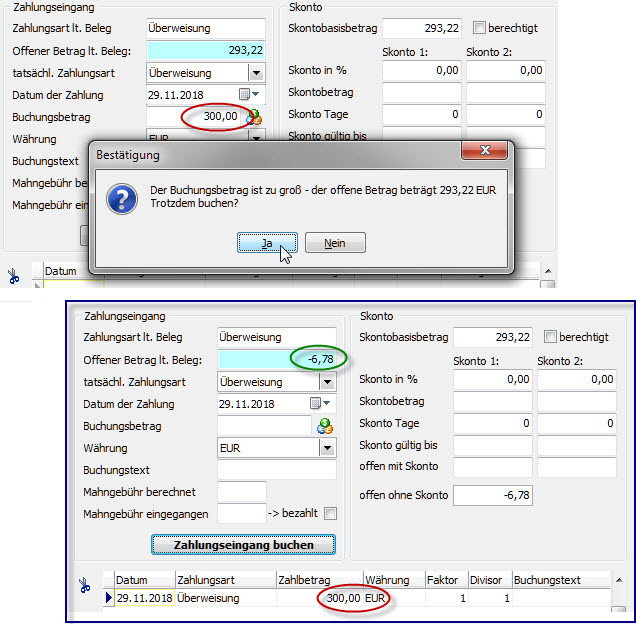Confirm booking with the Ja button
The height and width of the screenshot is (624, 636).
point(266,243)
